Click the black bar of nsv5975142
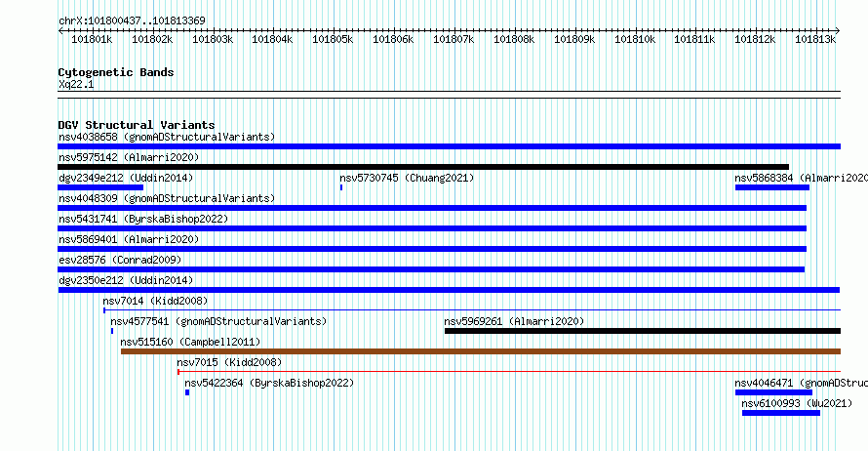The image size is (868, 451). (x=423, y=167)
